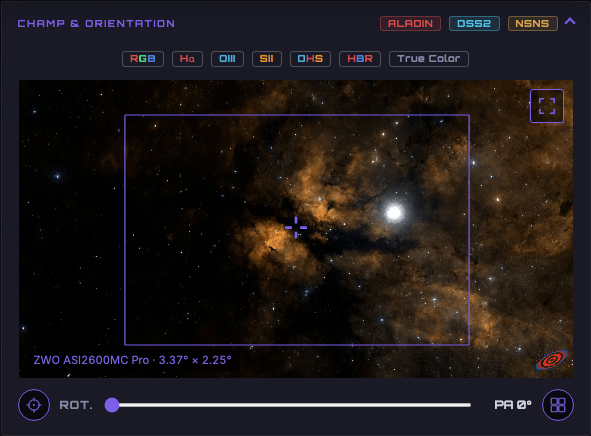Click the rotation slider handle
Image resolution: width=591 pixels, height=436 pixels.
click(x=112, y=405)
